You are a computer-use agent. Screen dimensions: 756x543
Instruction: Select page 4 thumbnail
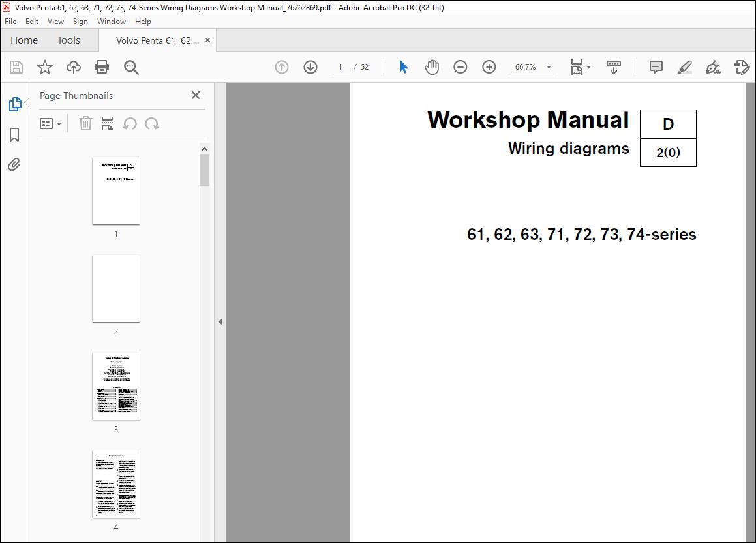(x=116, y=484)
